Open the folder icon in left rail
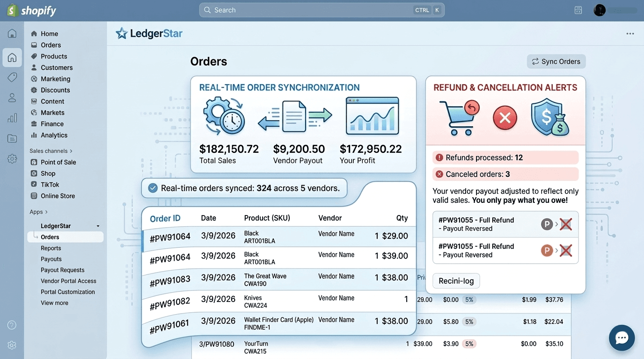Image resolution: width=644 pixels, height=359 pixels. click(12, 138)
